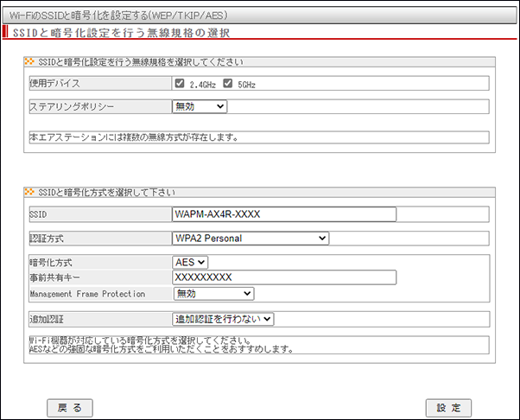Image resolution: width=520 pixels, height=420 pixels.
Task: Open the 暗号化方式 AES dropdown
Action: coord(190,262)
